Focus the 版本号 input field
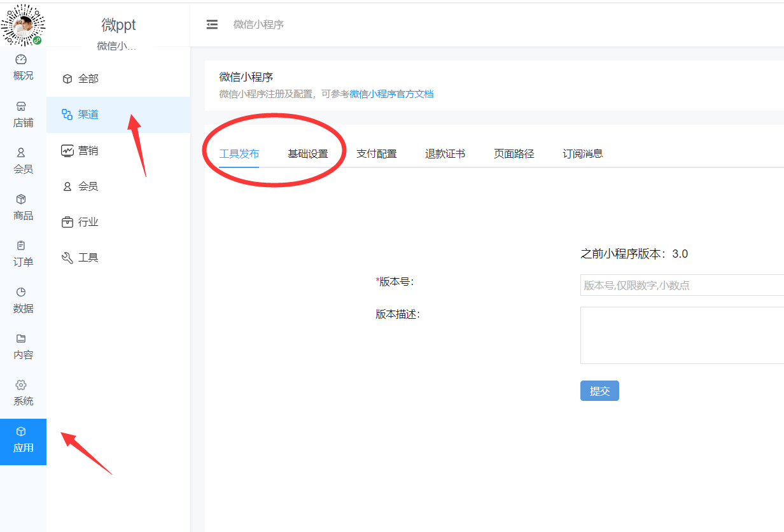This screenshot has width=784, height=532. [682, 285]
